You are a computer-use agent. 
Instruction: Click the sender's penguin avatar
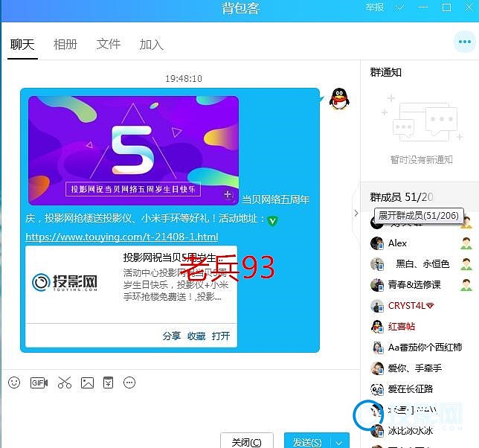tap(339, 99)
